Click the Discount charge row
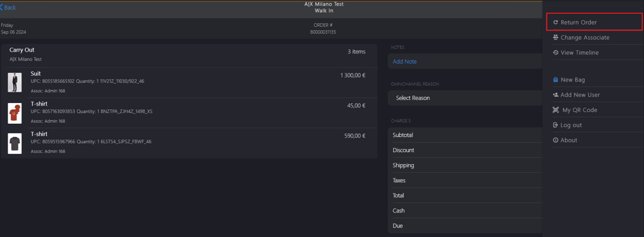The width and height of the screenshot is (644, 237). tap(465, 150)
